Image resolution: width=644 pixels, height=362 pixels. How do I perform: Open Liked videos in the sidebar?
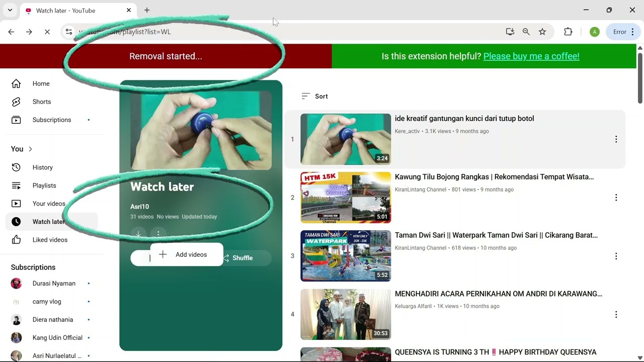[x=50, y=240]
